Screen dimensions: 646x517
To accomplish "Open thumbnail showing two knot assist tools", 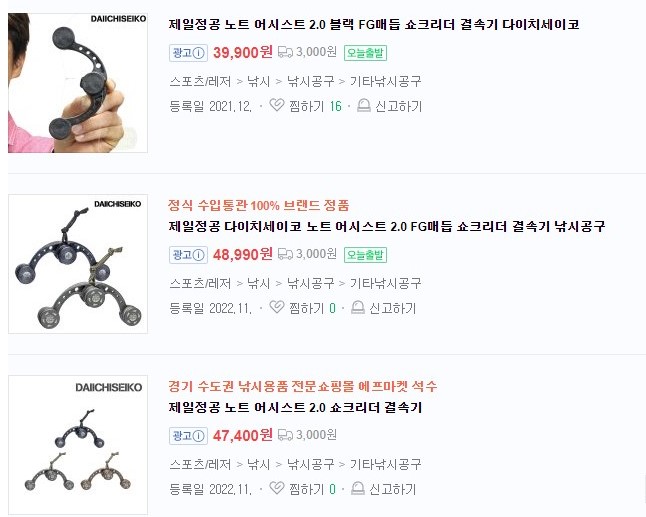I will point(78,264).
